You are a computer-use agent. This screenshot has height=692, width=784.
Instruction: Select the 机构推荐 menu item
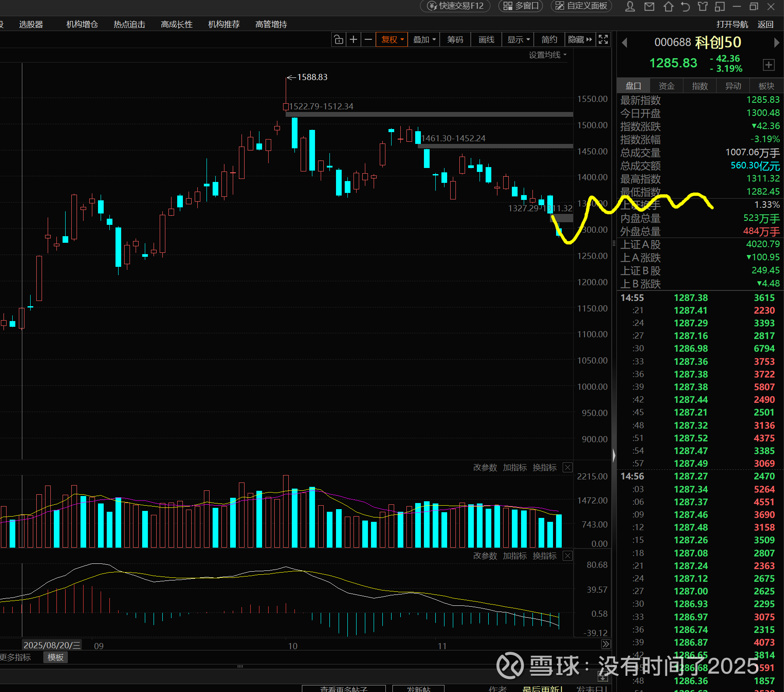point(224,24)
